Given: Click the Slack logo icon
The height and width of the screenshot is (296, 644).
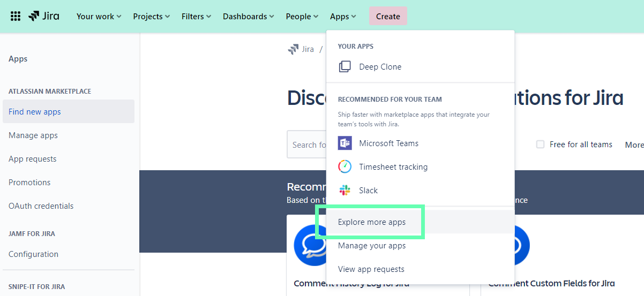Looking at the screenshot, I should pyautogui.click(x=345, y=191).
